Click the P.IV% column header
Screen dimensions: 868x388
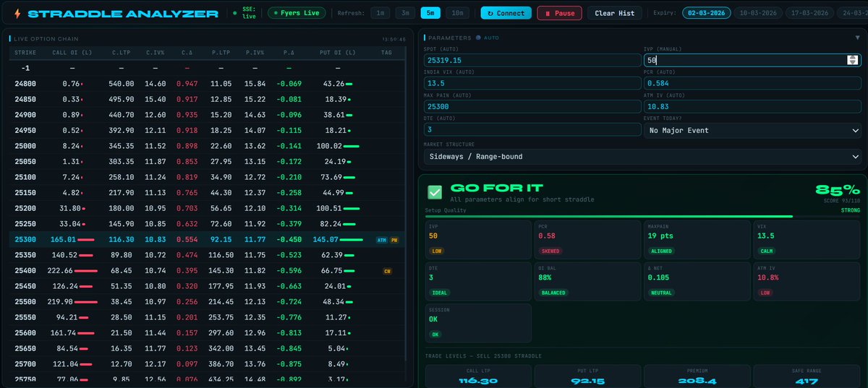pyautogui.click(x=255, y=53)
